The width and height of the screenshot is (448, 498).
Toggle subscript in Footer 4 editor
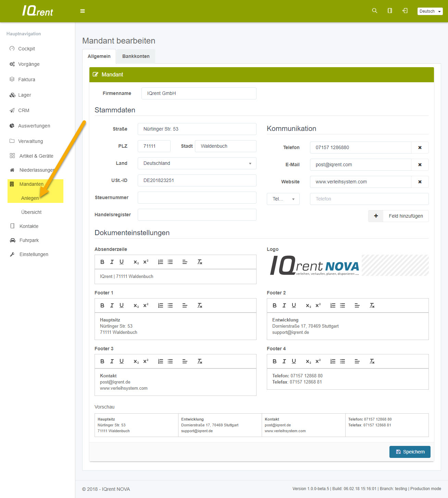(x=309, y=361)
